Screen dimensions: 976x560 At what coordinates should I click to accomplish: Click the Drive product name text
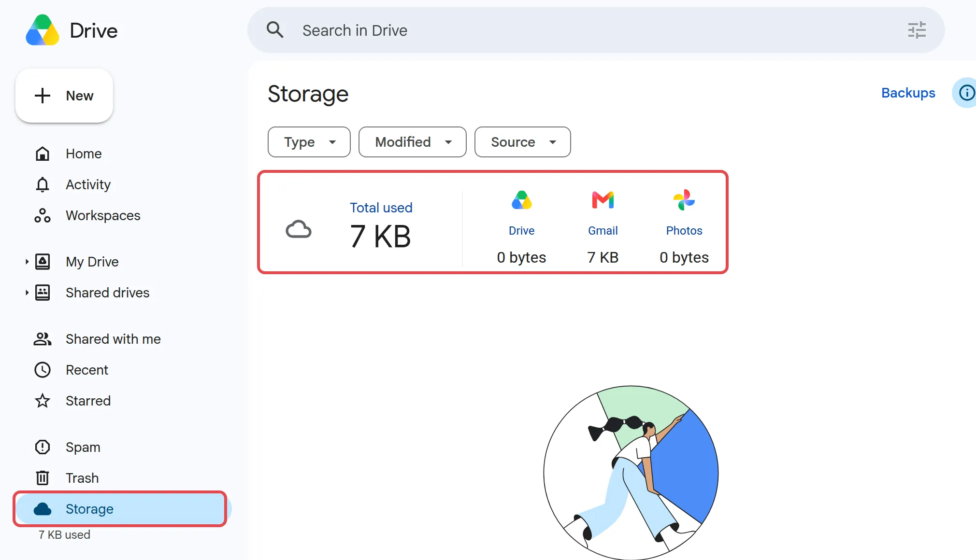click(94, 30)
